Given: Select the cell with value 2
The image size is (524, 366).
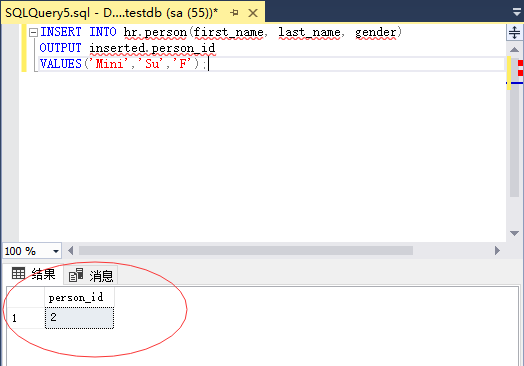Looking at the screenshot, I should click(80, 318).
